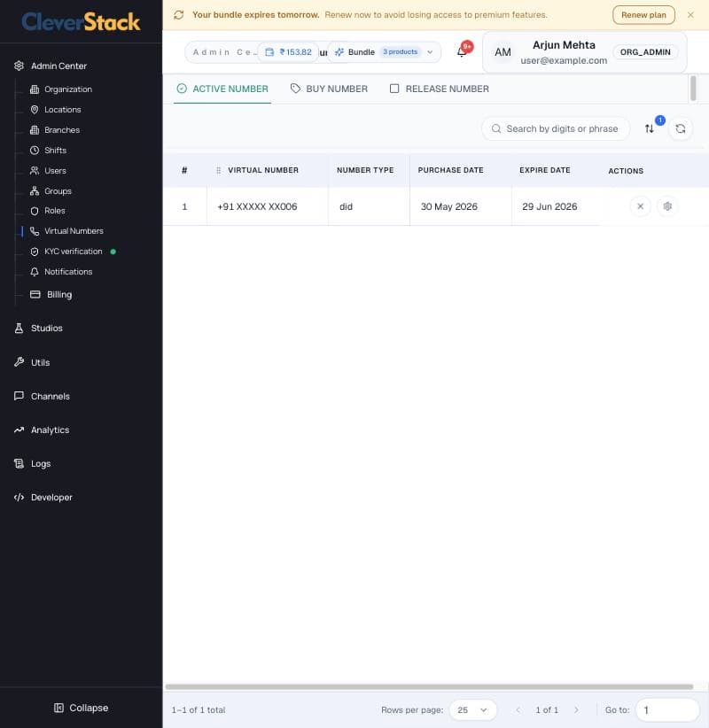The width and height of the screenshot is (709, 728).
Task: Click the Renew plan button
Action: (x=643, y=15)
